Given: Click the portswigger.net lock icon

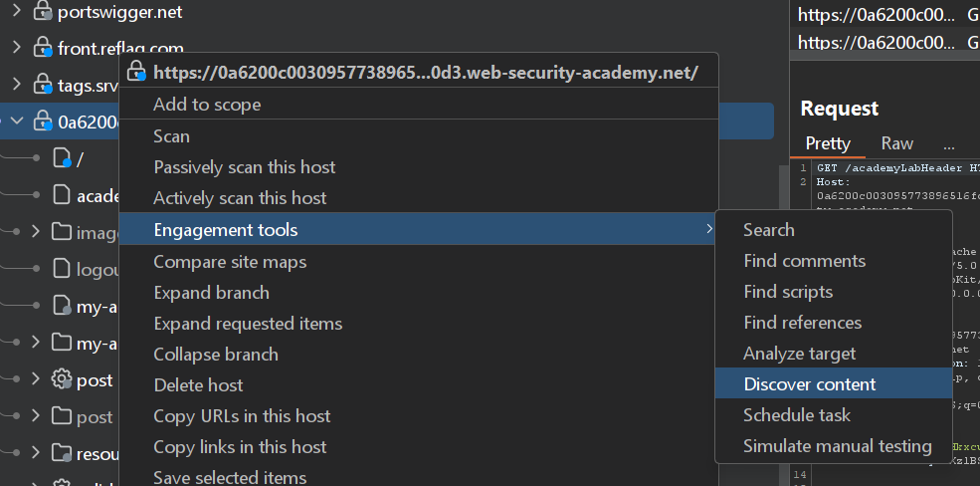Looking at the screenshot, I should coord(42,13).
